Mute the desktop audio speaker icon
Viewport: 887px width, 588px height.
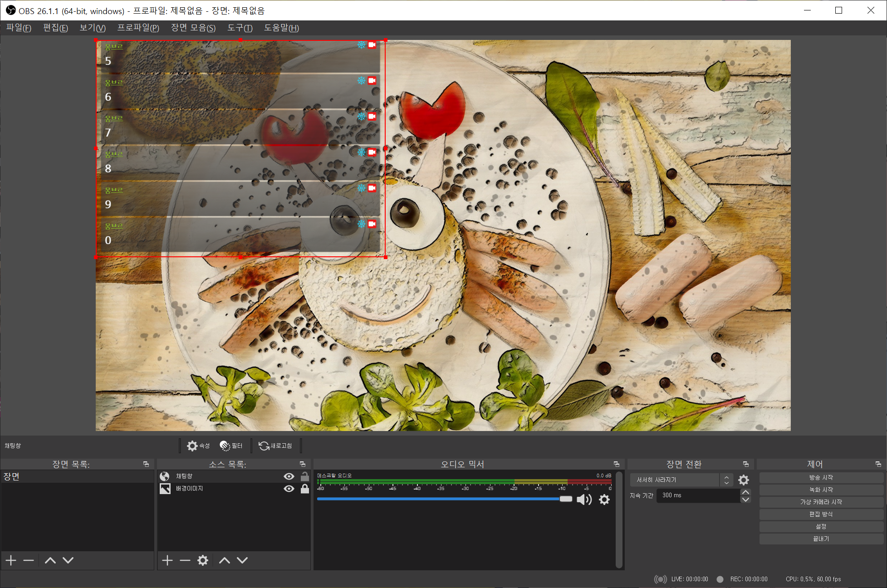pos(584,500)
